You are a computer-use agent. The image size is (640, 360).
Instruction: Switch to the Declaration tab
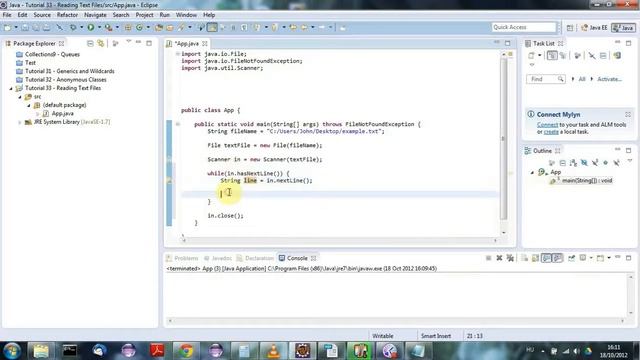pyautogui.click(x=255, y=258)
